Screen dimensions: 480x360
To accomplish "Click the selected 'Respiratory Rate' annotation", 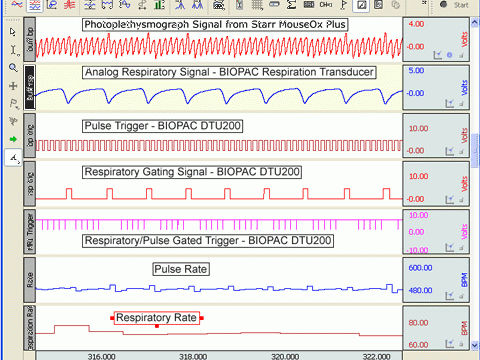I will 157,318.
